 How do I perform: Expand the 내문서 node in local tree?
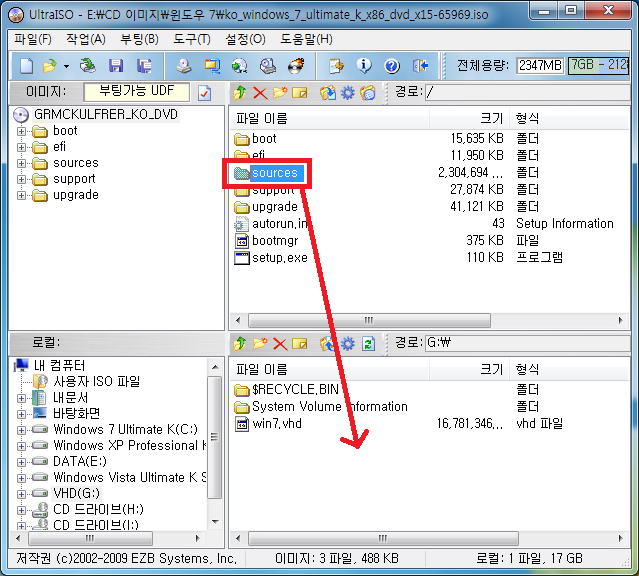pyautogui.click(x=21, y=398)
